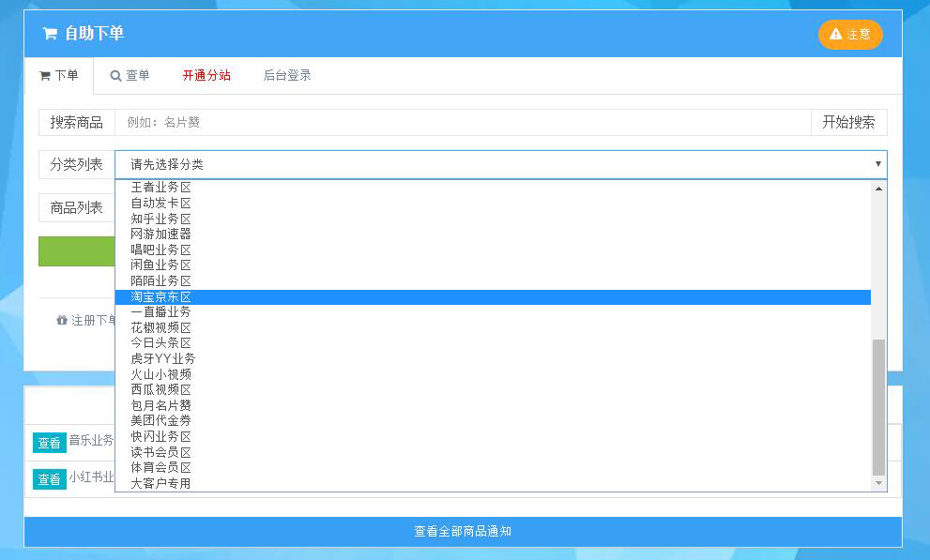Select the highlighted 淘宝京东区 option
Image resolution: width=930 pixels, height=560 pixels.
[x=493, y=297]
